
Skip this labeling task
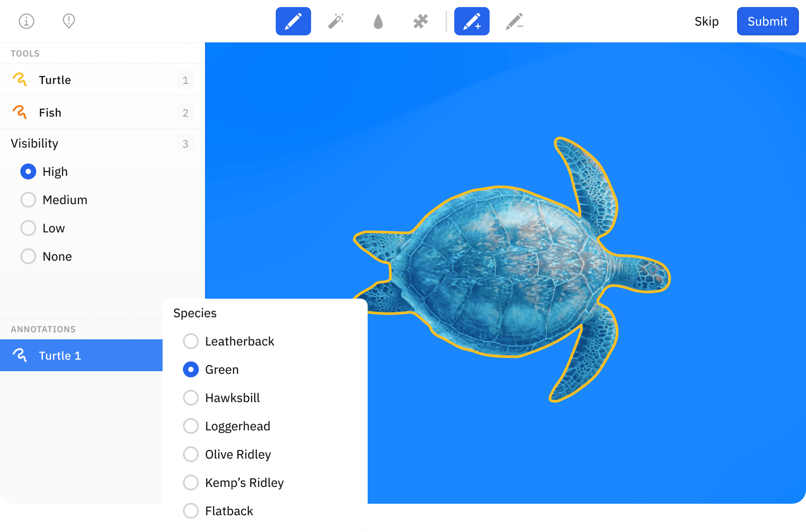(706, 21)
